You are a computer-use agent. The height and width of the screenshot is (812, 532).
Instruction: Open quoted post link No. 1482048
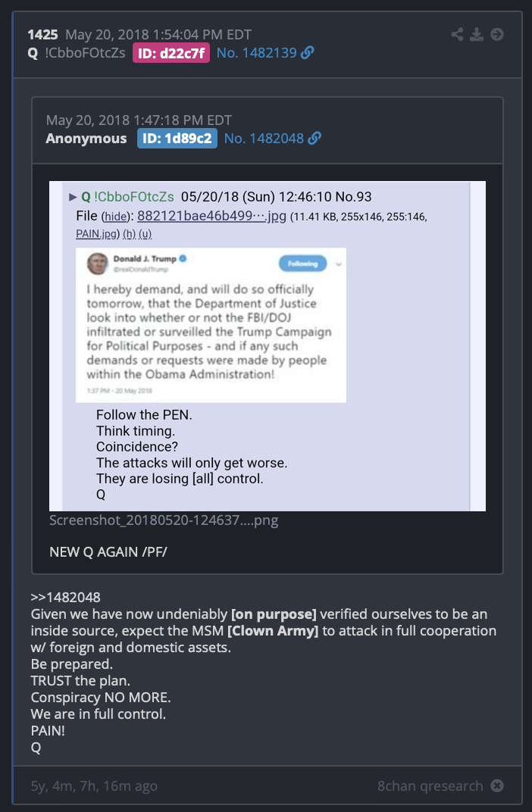click(x=264, y=139)
